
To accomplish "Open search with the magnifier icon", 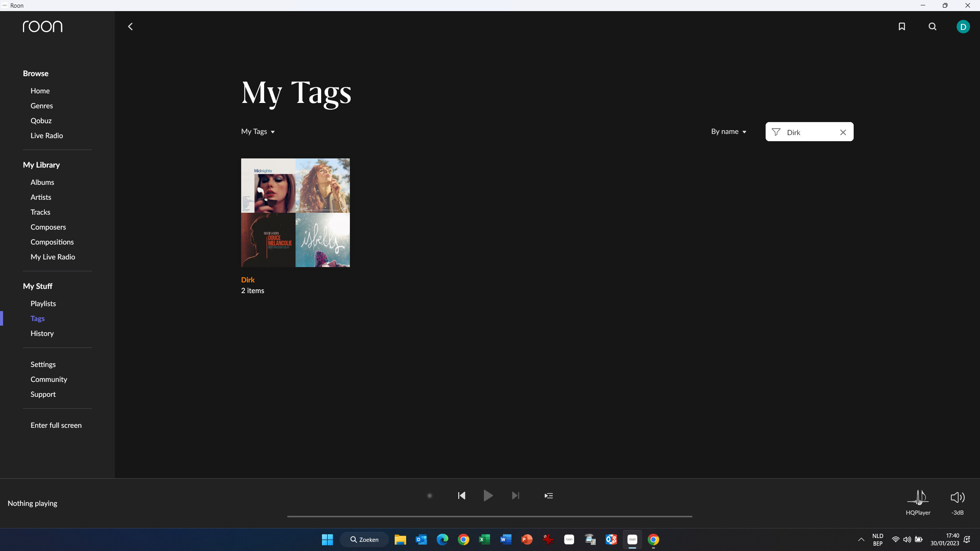I will click(x=933, y=26).
